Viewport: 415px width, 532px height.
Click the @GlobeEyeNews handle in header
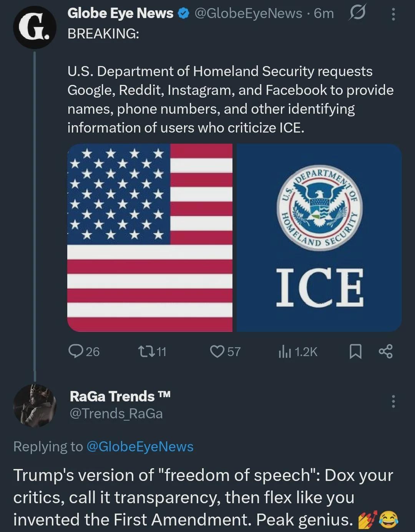[x=249, y=13]
